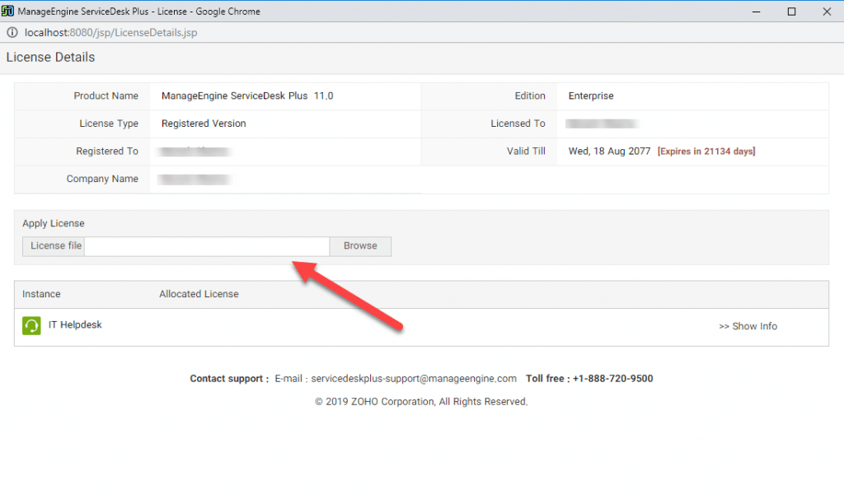Screen dimensions: 844x504
Task: Click the 2019 ZOHO Corporation copyright text
Action: pos(421,401)
